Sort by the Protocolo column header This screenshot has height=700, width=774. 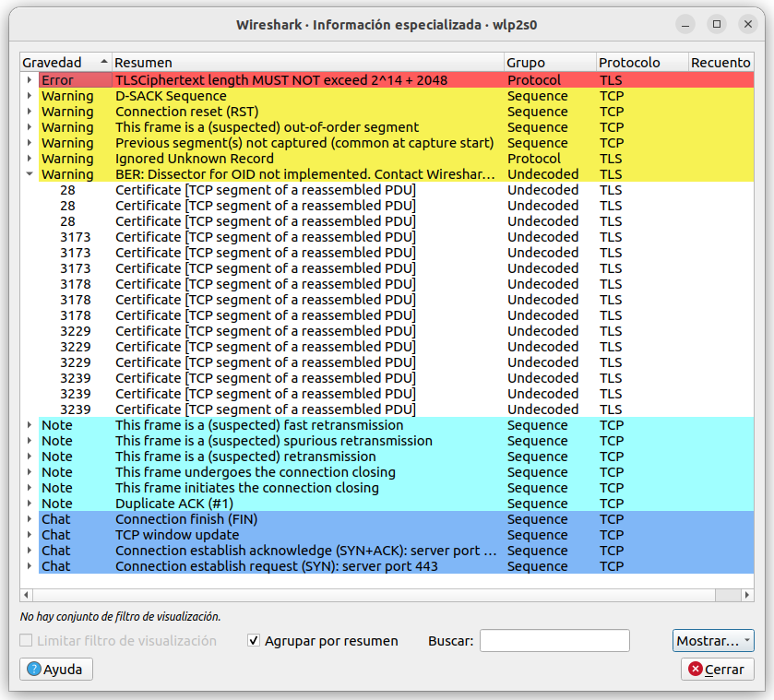click(642, 63)
